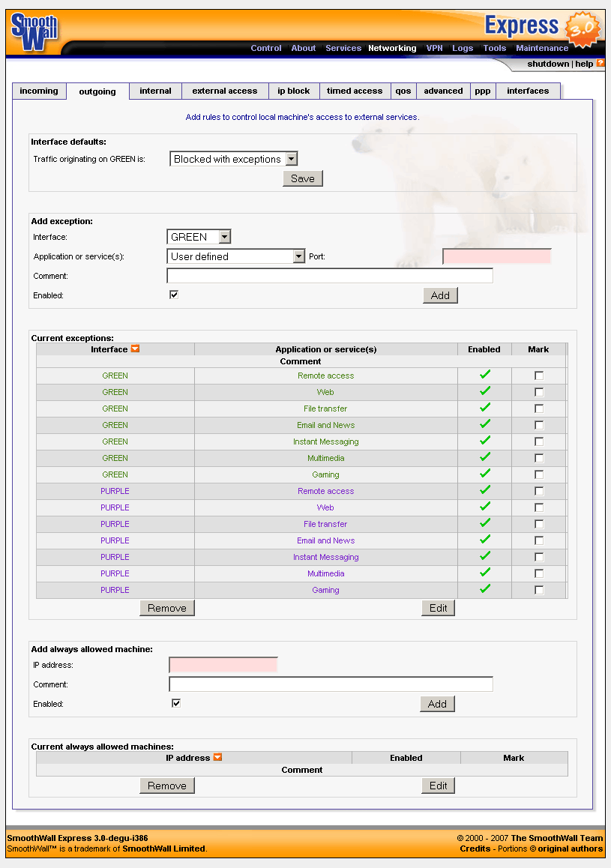The width and height of the screenshot is (611, 868).
Task: Open the Interface GREEN dropdown
Action: 199,237
